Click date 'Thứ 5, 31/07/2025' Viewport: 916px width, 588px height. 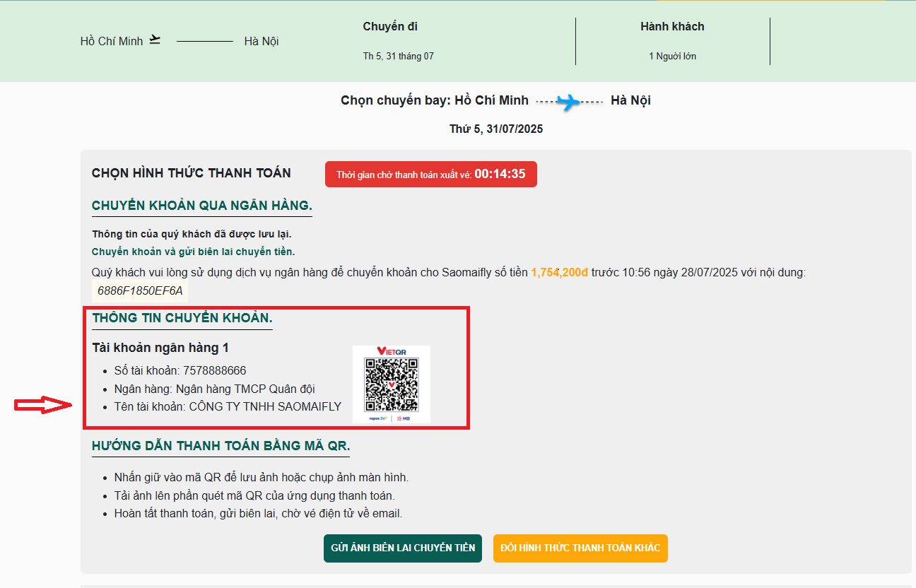496,129
